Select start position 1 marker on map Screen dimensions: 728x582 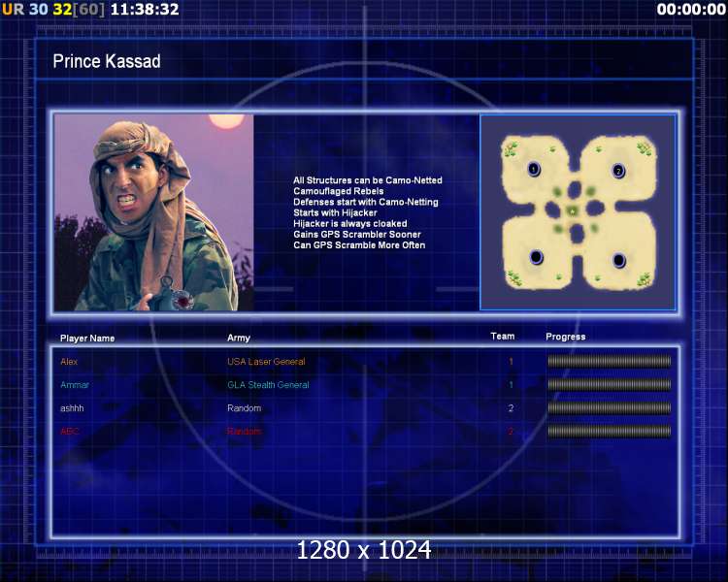coord(534,169)
